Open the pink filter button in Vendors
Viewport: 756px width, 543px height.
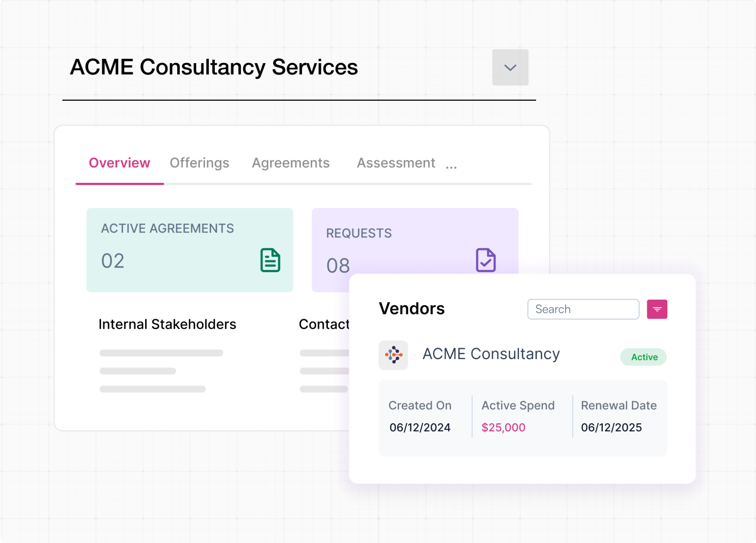(657, 309)
